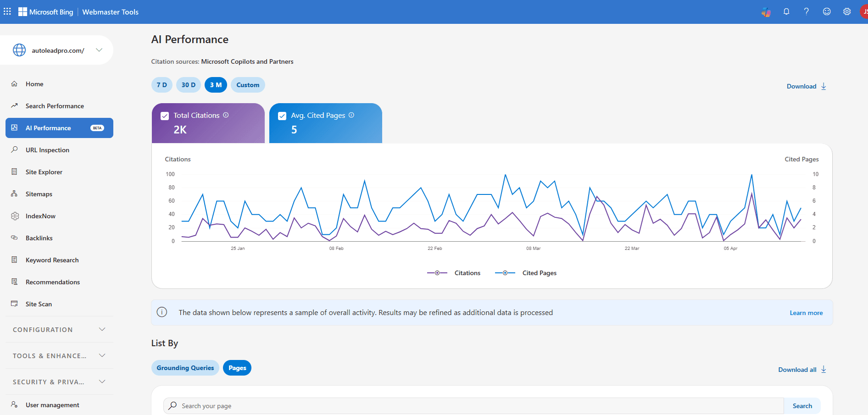Open the Site Scan tool
Screen dimensions: 868x415
click(39, 304)
